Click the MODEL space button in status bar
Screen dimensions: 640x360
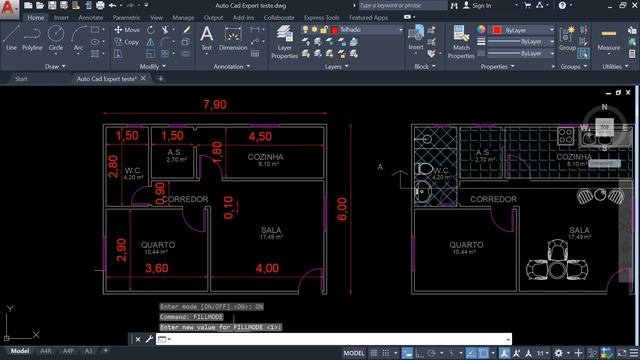(x=353, y=353)
